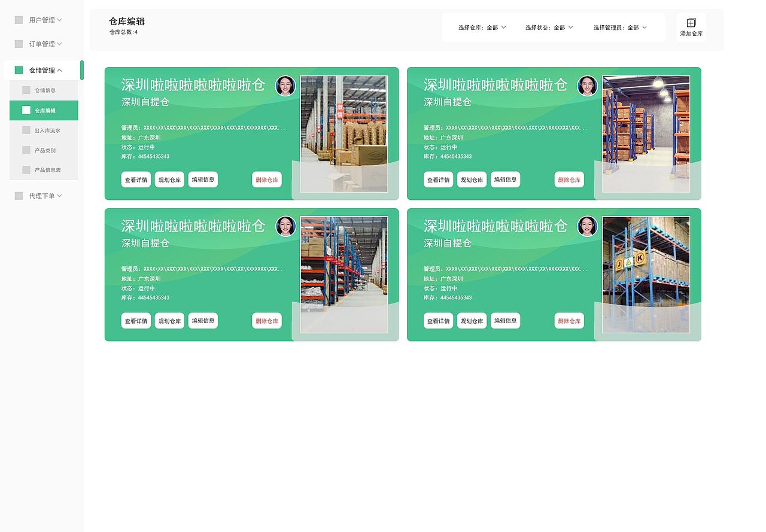
Task: Click the 地址:广东深圳 text on the bottom-right card
Action: [x=443, y=278]
